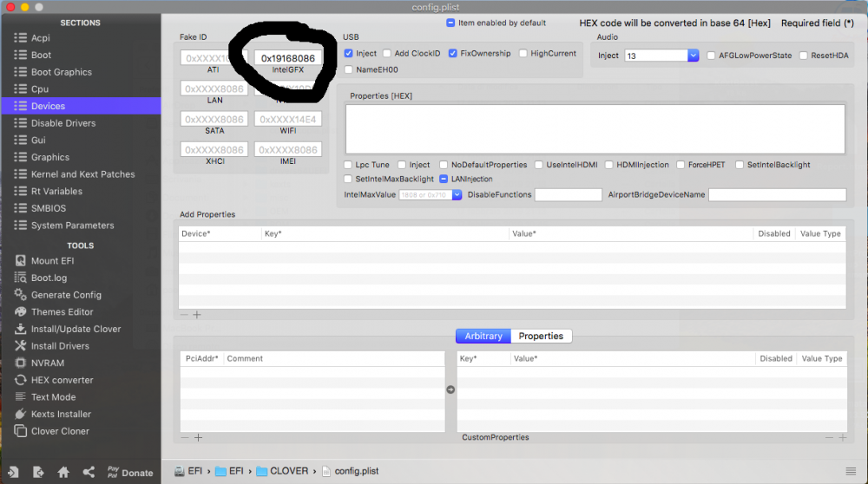Enable Add ClockID checkbox

point(387,54)
